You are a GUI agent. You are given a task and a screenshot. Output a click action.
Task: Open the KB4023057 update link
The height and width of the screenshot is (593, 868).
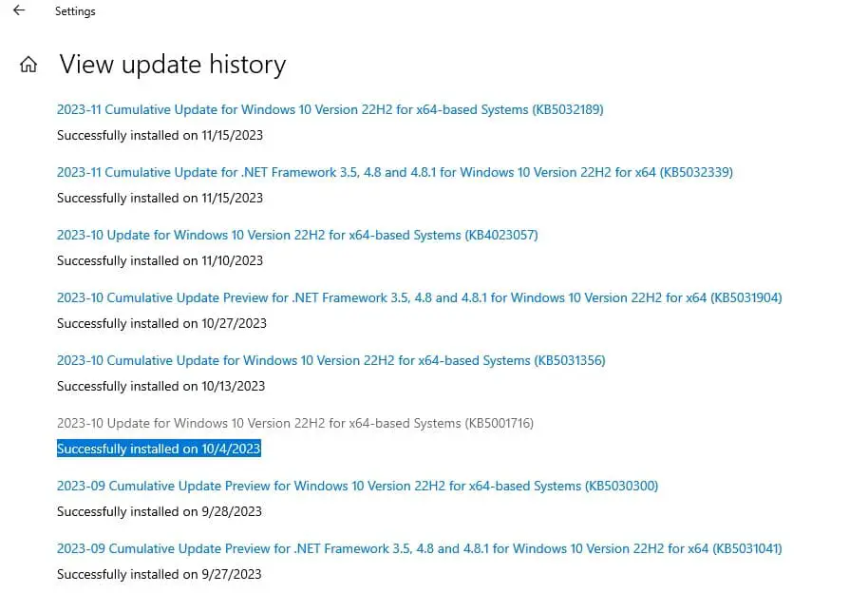pyautogui.click(x=297, y=236)
